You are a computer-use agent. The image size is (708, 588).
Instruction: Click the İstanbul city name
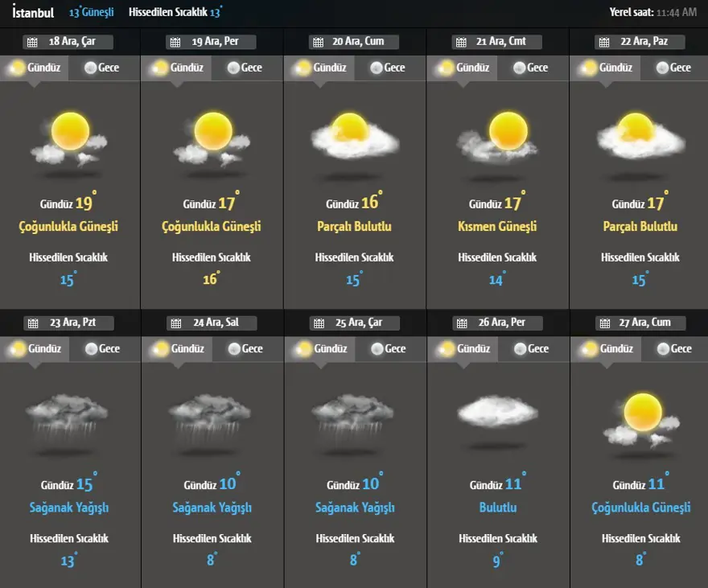(33, 12)
